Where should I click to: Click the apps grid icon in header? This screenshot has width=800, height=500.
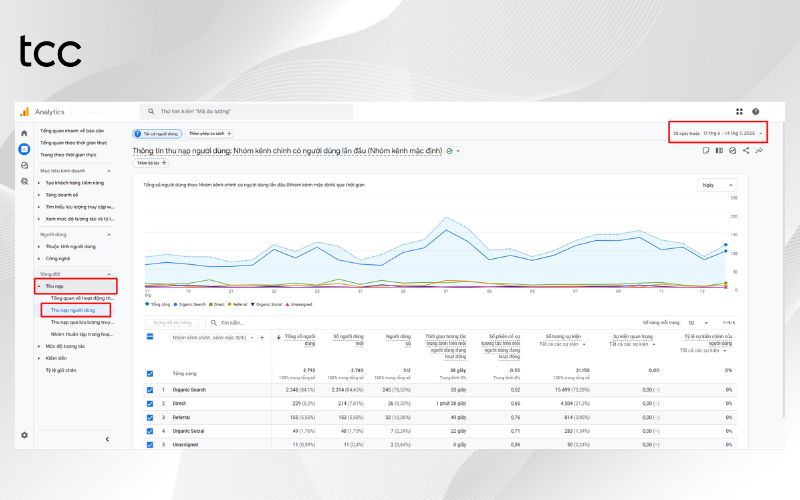739,112
